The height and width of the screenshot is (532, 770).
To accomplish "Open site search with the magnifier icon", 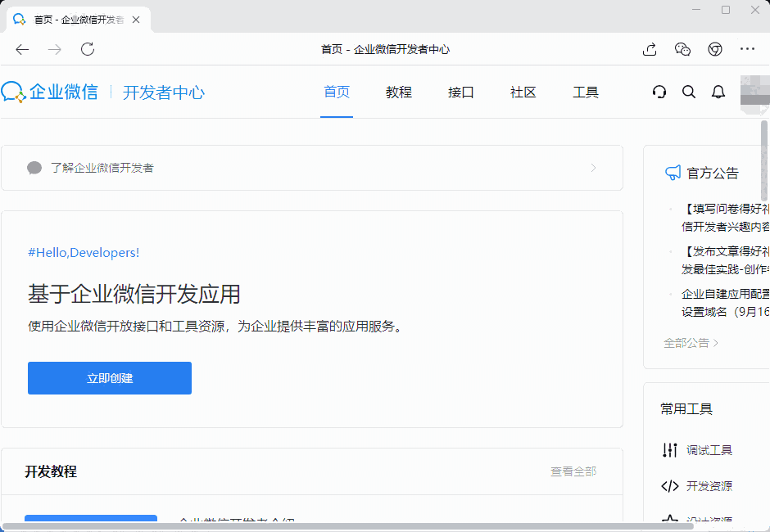I will tap(689, 92).
